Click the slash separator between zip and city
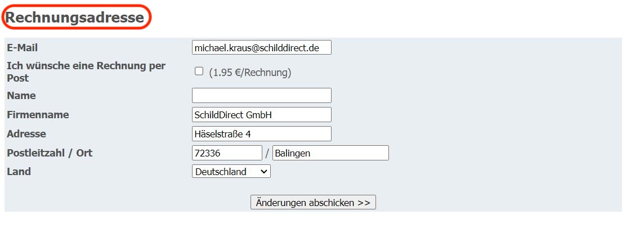The width and height of the screenshot is (644, 228). (267, 154)
